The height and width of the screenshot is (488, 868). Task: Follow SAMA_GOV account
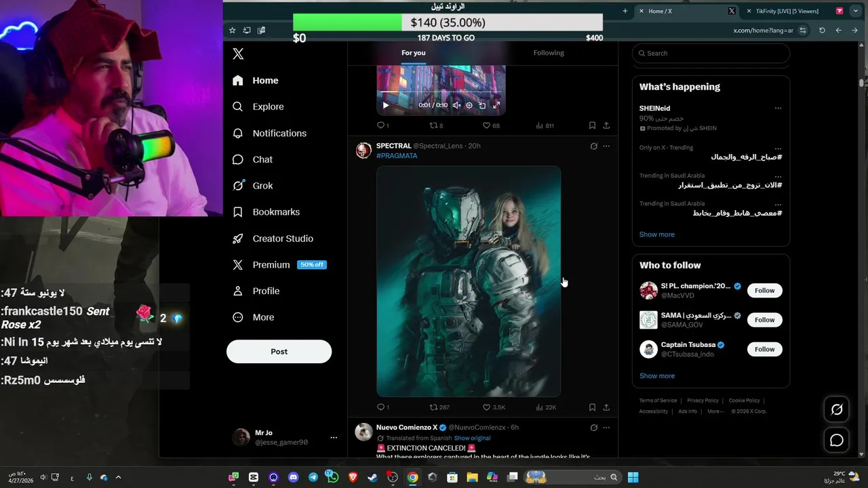pos(764,320)
